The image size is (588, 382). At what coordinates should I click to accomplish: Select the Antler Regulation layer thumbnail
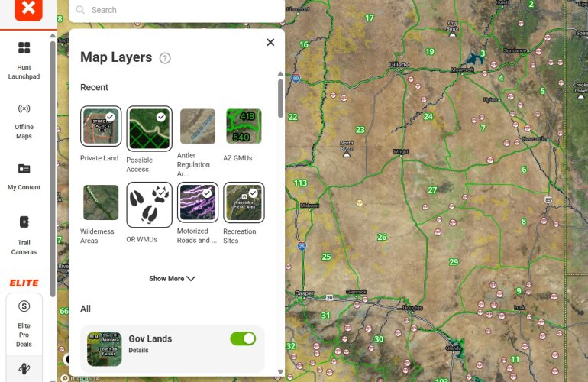click(x=197, y=126)
